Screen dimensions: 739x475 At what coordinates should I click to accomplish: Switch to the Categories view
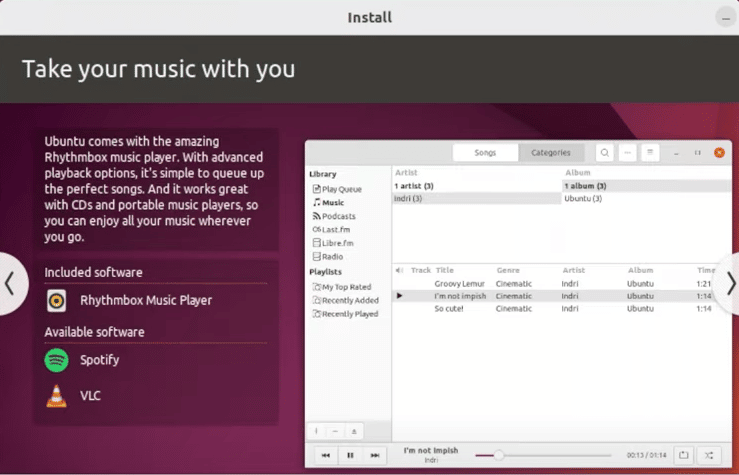(551, 153)
